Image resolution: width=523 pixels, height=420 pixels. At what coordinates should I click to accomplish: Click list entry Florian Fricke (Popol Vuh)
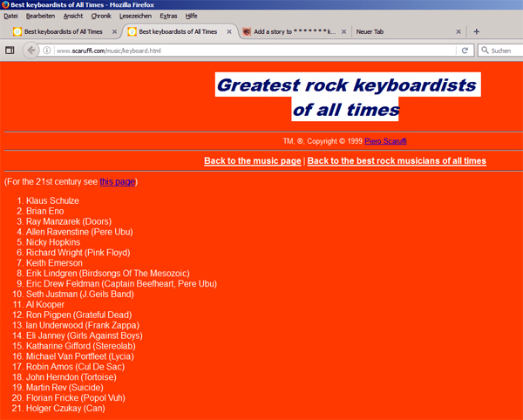coord(76,397)
